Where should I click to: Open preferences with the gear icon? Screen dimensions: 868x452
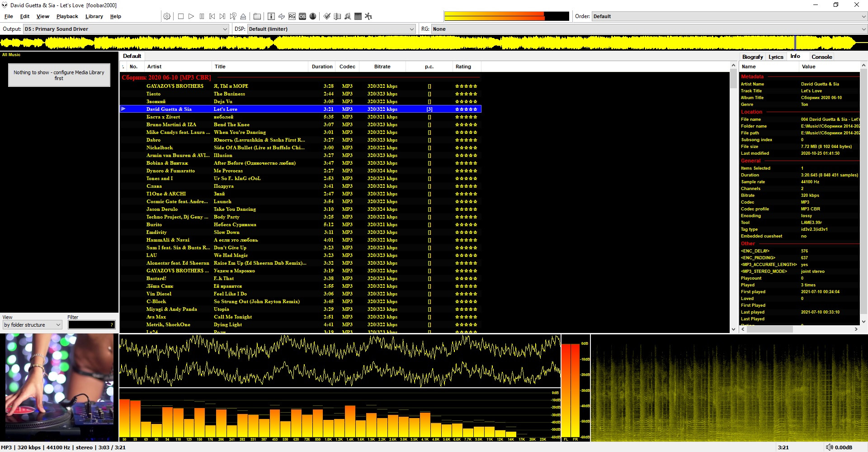pyautogui.click(x=167, y=16)
